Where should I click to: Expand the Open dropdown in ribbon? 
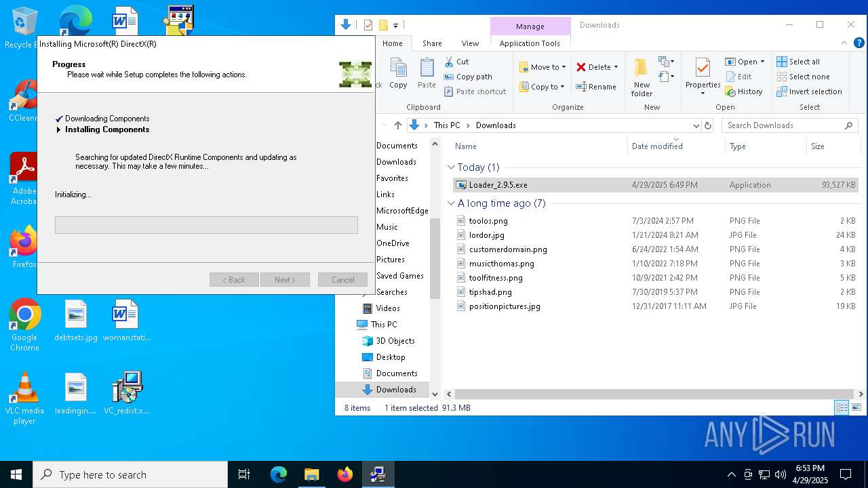762,62
